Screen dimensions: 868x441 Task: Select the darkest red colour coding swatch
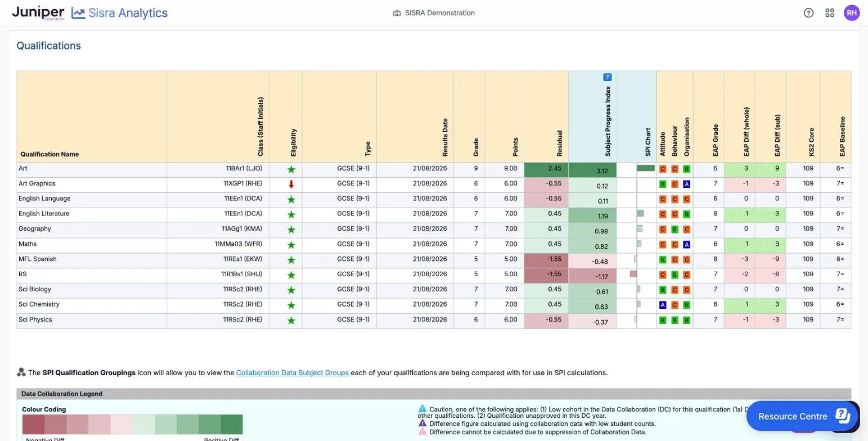pos(33,424)
